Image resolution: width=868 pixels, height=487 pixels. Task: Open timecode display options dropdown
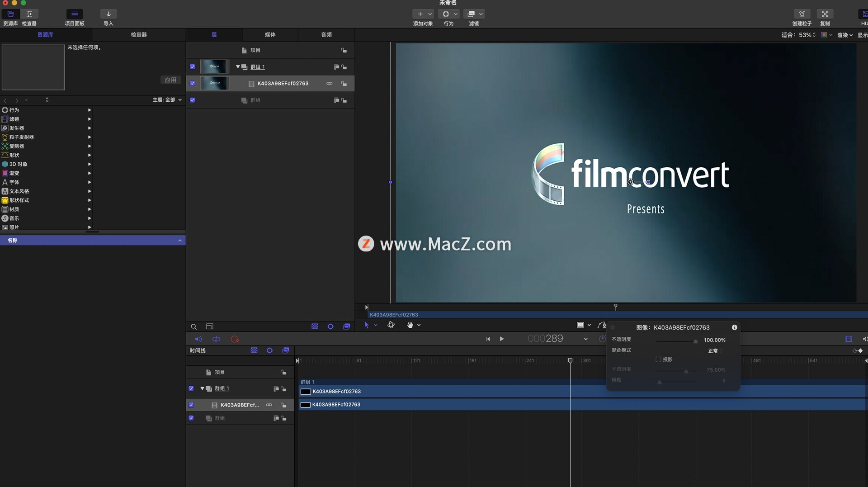(586, 339)
